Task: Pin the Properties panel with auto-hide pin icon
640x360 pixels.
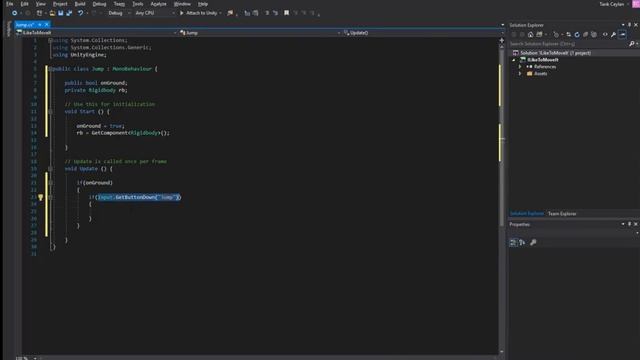Action: pyautogui.click(x=629, y=224)
